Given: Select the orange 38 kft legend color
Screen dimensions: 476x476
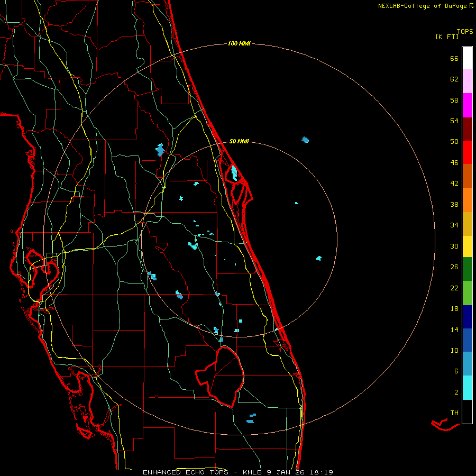Looking at the screenshot, I should coord(467,200).
